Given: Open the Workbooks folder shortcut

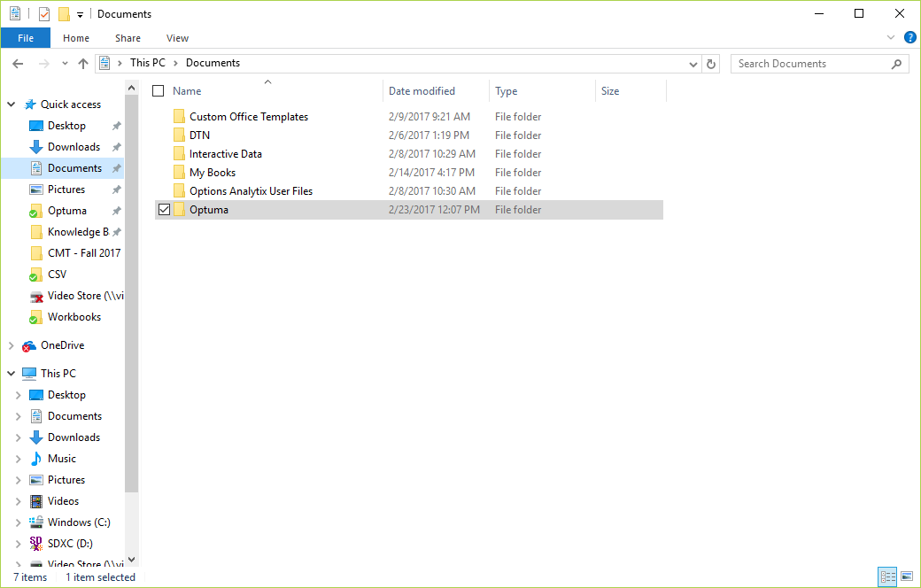Looking at the screenshot, I should pos(74,317).
